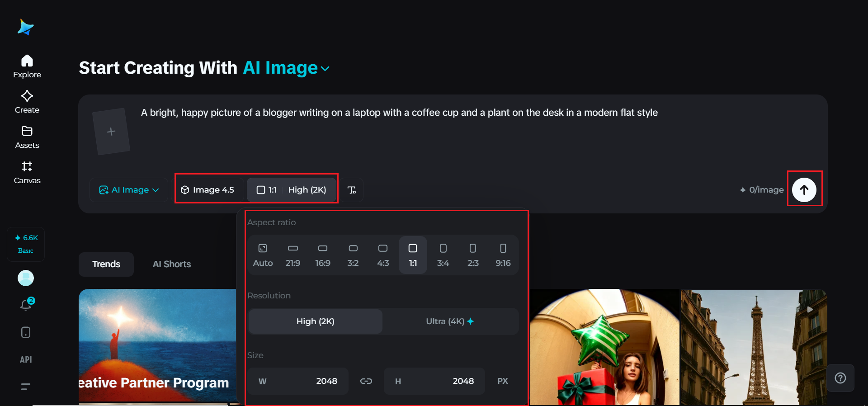Open the Canvas workspace
This screenshot has width=868, height=406.
tap(27, 172)
